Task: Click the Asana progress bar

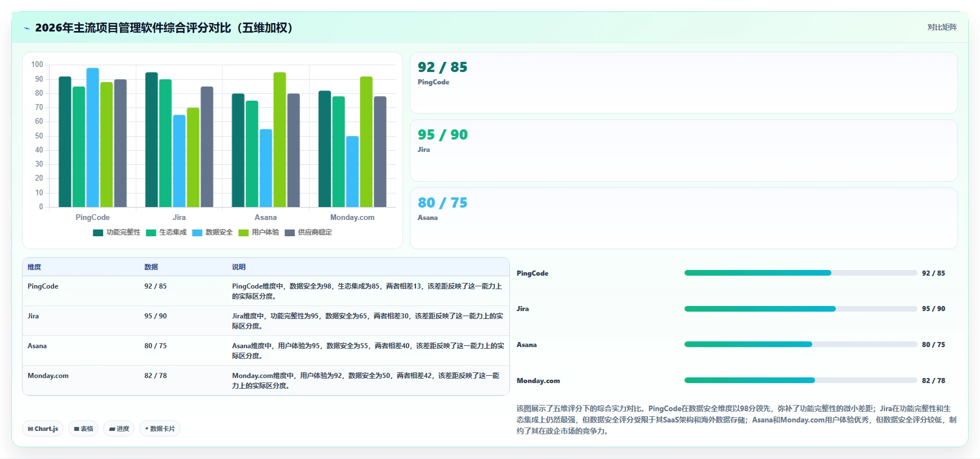Action: pyautogui.click(x=800, y=344)
